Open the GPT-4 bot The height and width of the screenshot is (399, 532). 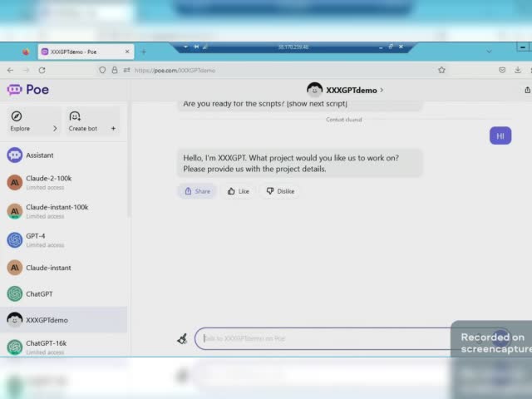[64, 240]
